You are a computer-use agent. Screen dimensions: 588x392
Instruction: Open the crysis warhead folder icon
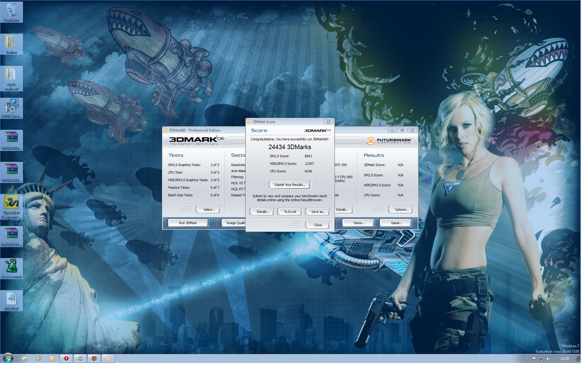click(11, 78)
